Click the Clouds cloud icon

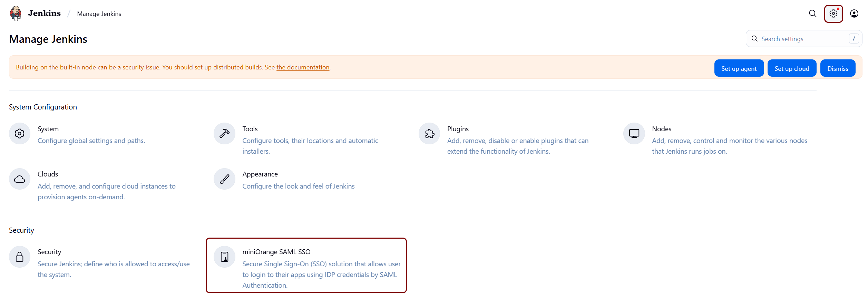click(x=20, y=179)
